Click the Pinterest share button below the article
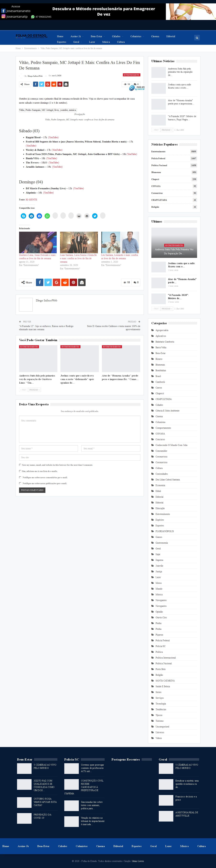The height and width of the screenshot is (868, 216). 73,282
